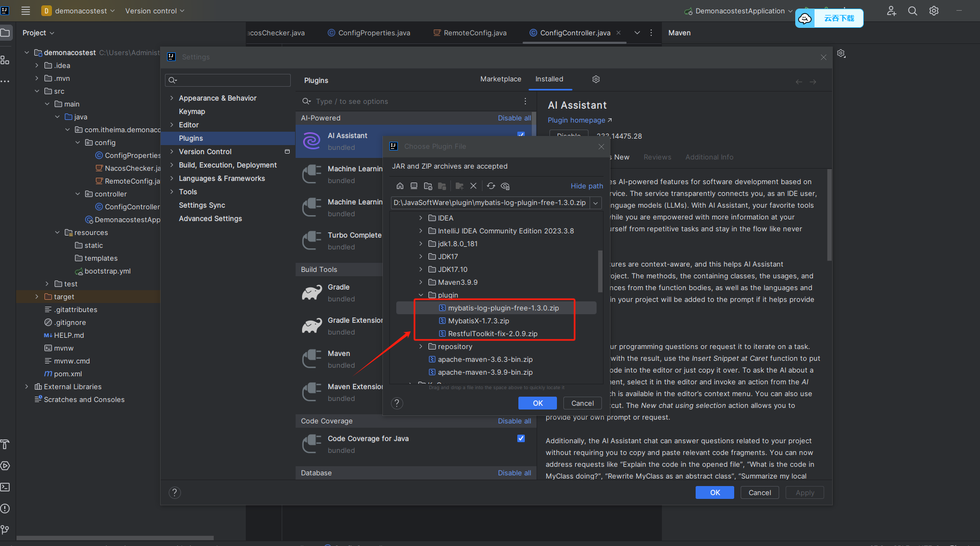The height and width of the screenshot is (546, 980).
Task: Open editor tabs three-dot menu
Action: [x=651, y=33]
